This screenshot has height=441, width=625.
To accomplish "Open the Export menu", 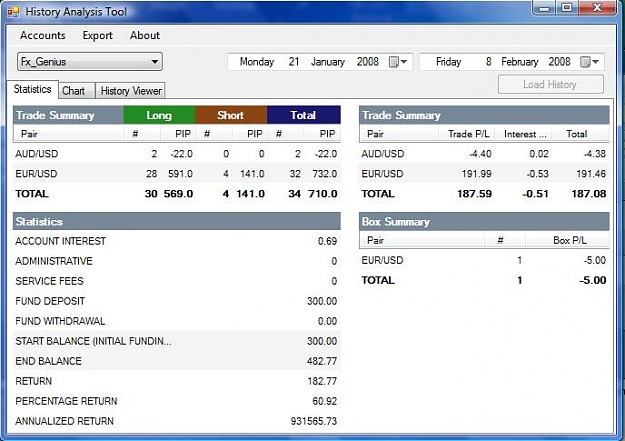I will 97,35.
